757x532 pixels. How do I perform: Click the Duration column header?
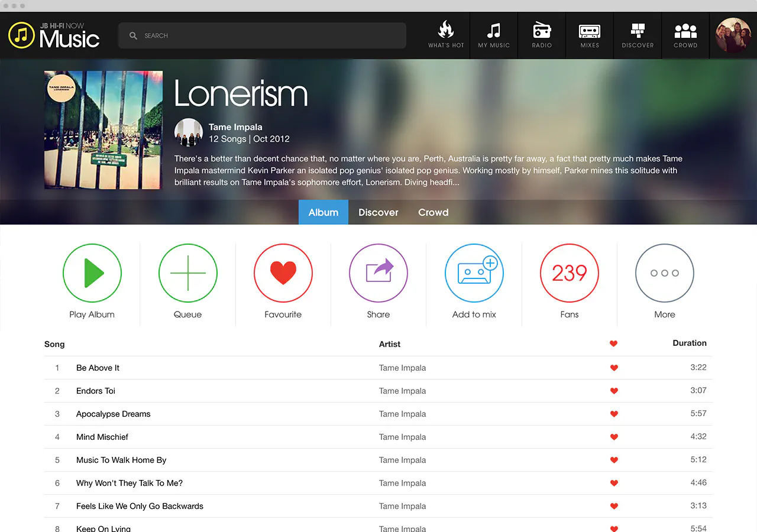[x=690, y=343]
